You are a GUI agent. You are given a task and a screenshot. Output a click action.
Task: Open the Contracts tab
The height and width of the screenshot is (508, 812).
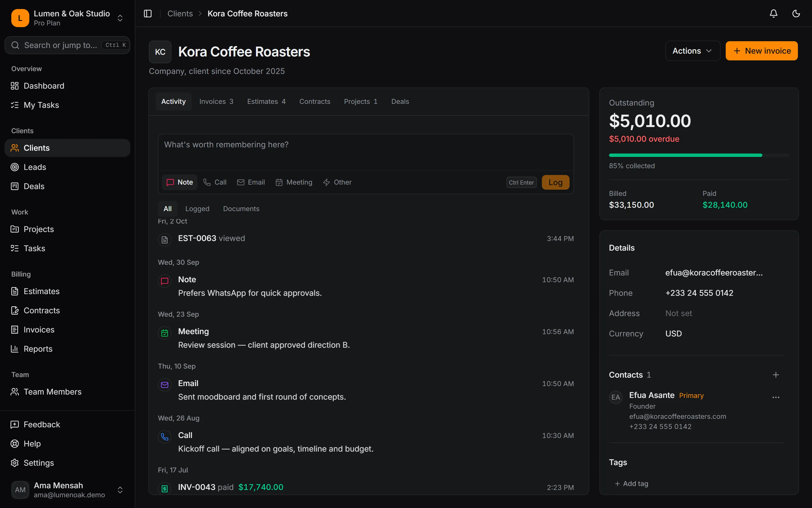click(315, 102)
